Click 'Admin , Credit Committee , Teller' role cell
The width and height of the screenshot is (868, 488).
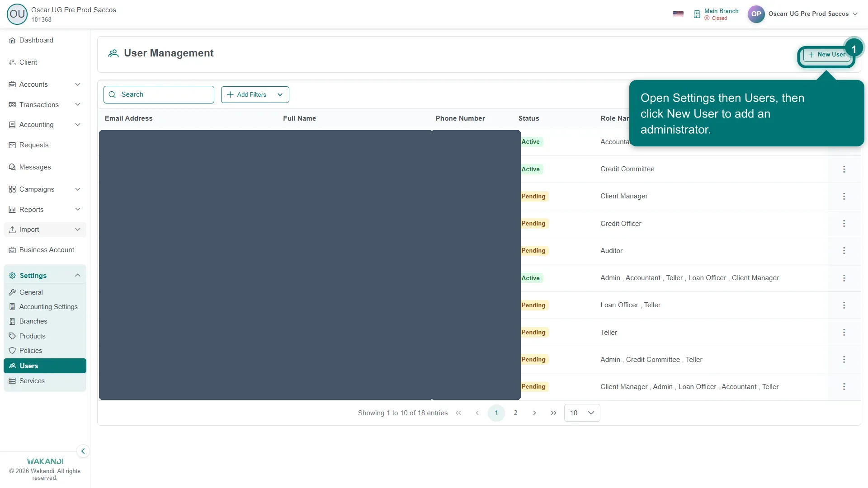(651, 360)
